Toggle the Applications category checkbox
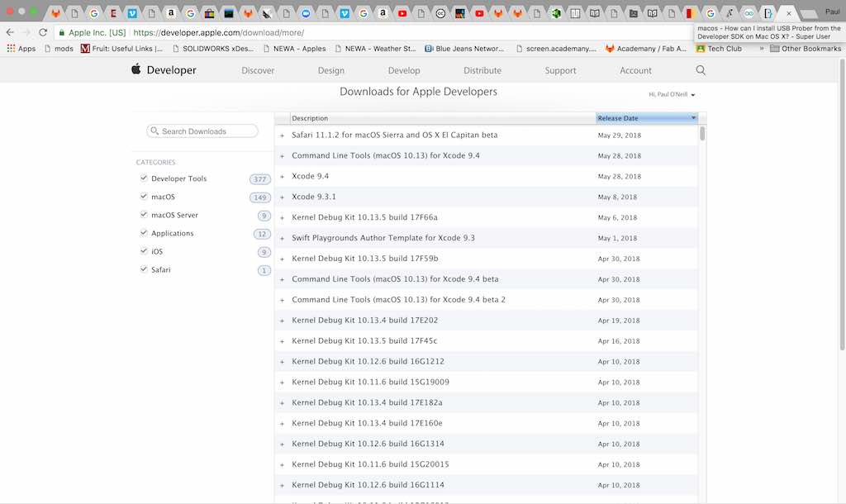Image resolution: width=846 pixels, height=504 pixels. tap(144, 233)
